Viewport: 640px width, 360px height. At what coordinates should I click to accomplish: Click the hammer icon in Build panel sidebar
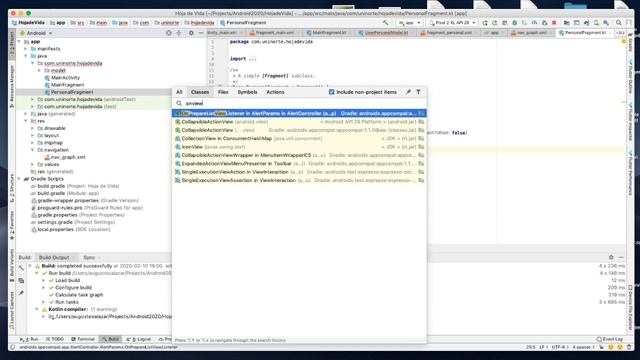[21, 268]
